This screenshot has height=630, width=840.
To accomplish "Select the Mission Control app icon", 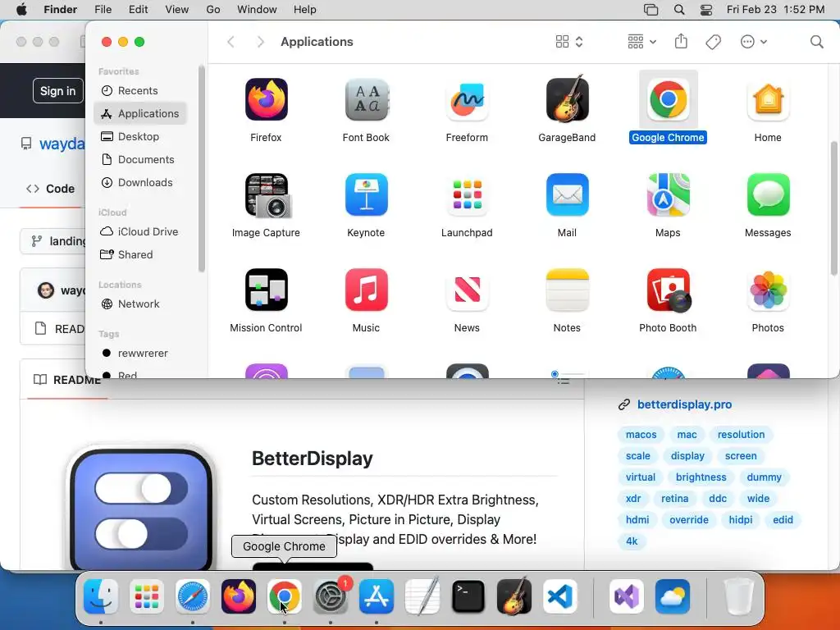I will pos(267,290).
